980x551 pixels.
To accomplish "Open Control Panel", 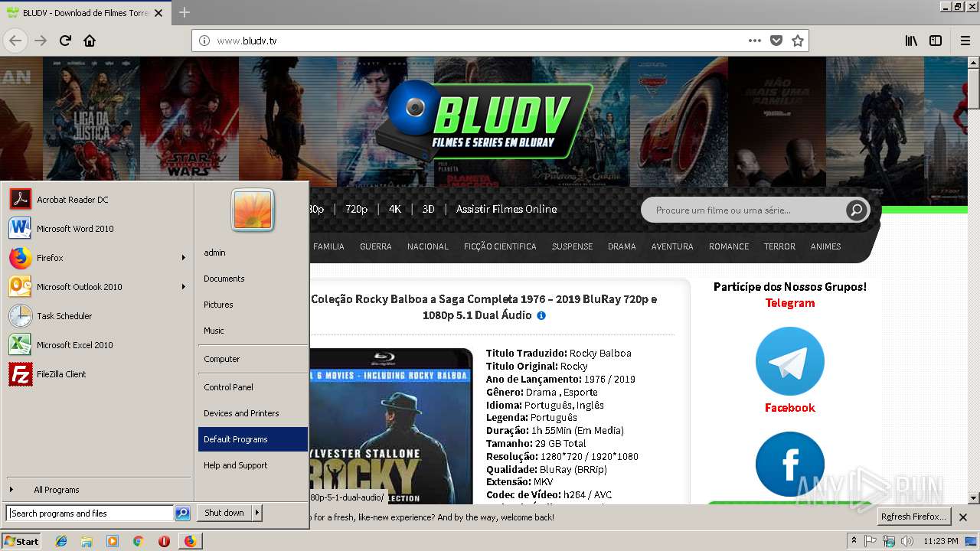I will [x=253, y=387].
